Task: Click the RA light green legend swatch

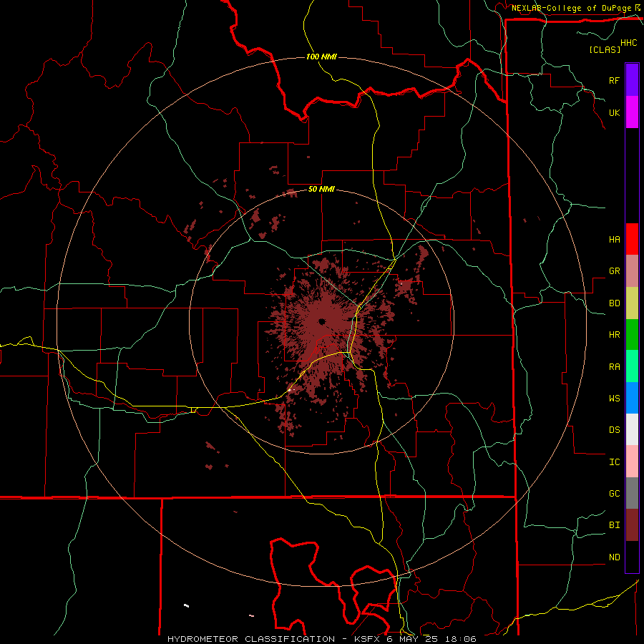Action: coord(632,366)
